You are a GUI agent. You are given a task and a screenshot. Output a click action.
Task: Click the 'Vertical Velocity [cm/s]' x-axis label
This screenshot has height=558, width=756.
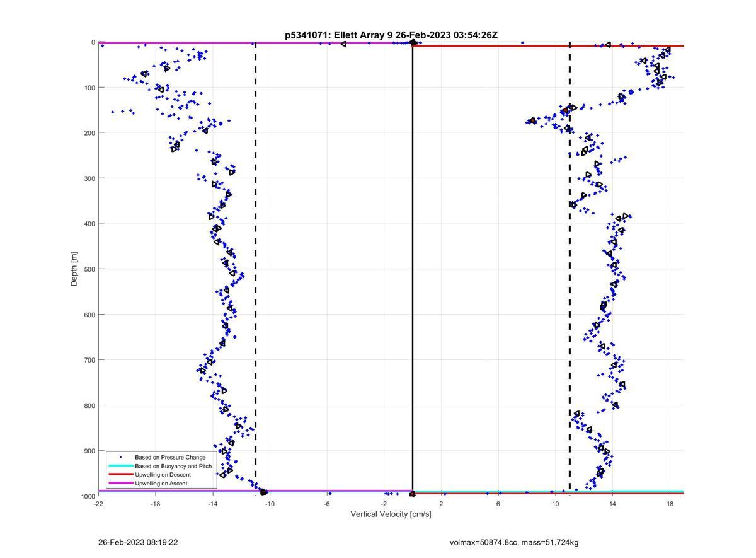pyautogui.click(x=391, y=514)
